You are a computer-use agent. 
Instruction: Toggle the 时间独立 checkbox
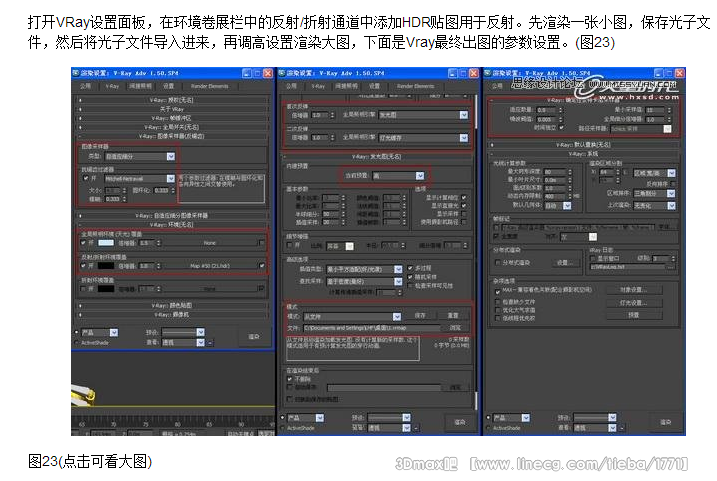(x=562, y=128)
